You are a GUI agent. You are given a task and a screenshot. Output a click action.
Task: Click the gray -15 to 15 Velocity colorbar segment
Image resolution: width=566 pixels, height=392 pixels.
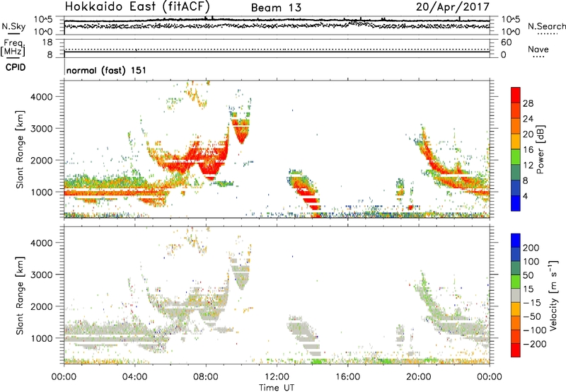516,296
